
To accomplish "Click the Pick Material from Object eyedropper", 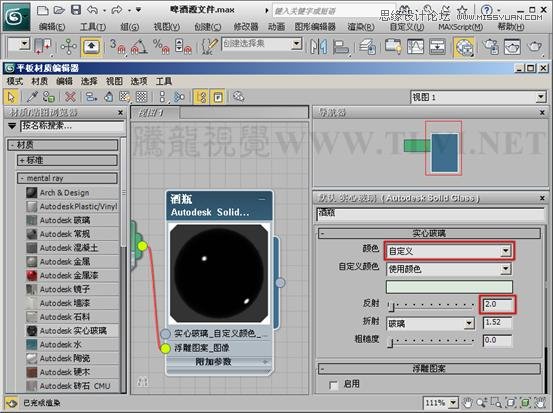I will tap(32, 97).
